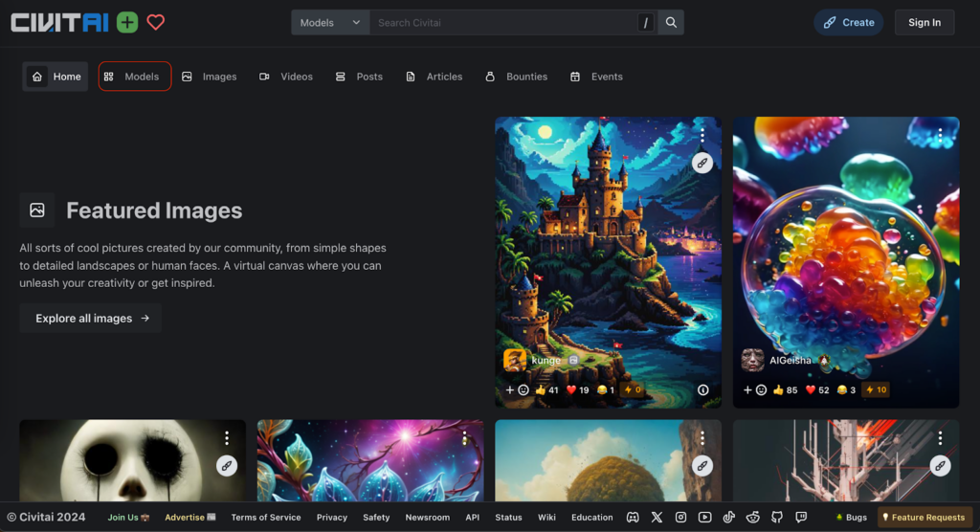980x532 pixels.
Task: Open three-dot menu on castle image
Action: pos(702,136)
